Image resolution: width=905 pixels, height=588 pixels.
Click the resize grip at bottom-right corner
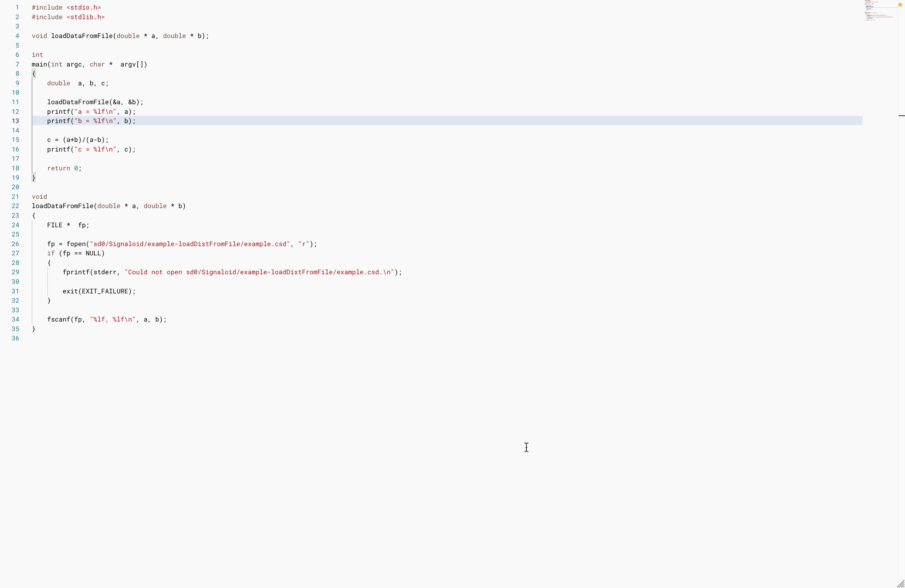point(901,584)
